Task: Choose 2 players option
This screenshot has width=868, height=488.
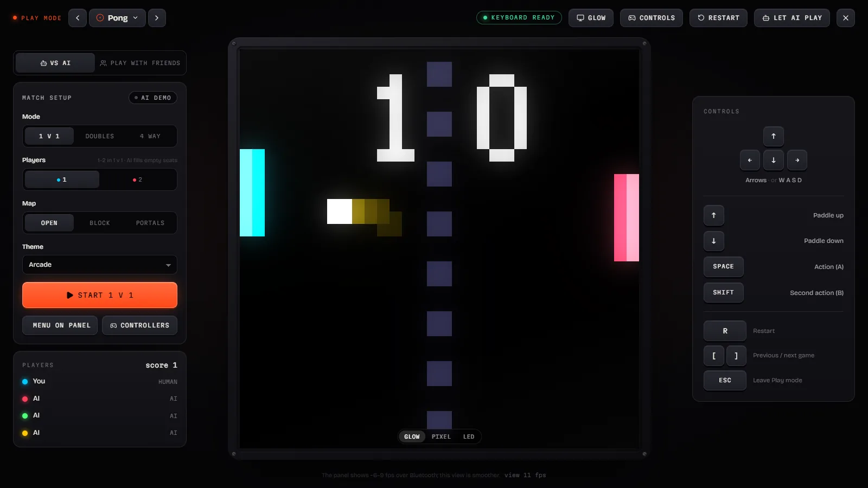Action: coord(138,179)
